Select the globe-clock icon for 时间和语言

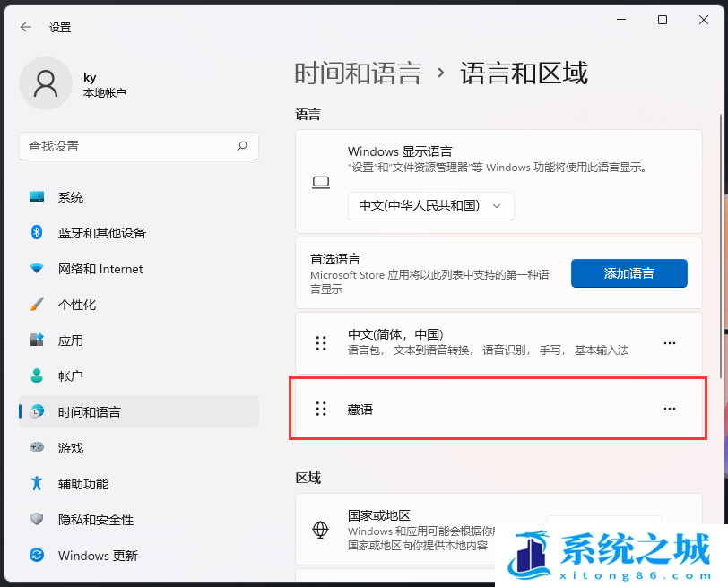pos(37,411)
